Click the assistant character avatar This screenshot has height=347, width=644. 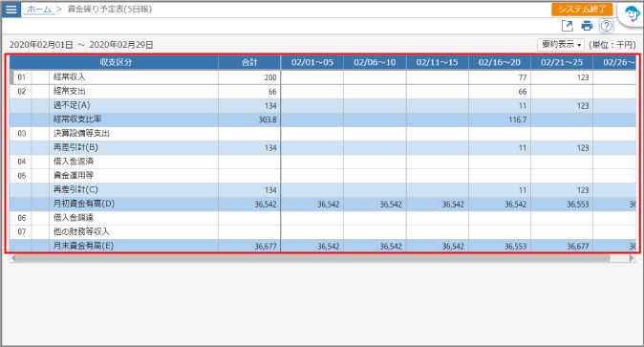[632, 14]
